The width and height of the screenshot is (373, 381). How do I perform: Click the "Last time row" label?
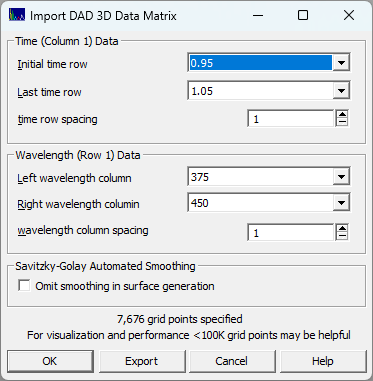click(49, 92)
